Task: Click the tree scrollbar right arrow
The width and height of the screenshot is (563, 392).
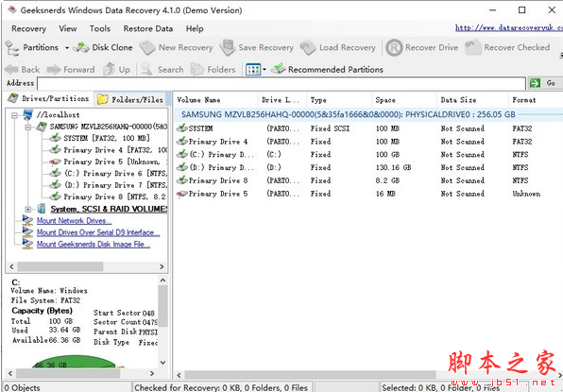Action: [162, 266]
